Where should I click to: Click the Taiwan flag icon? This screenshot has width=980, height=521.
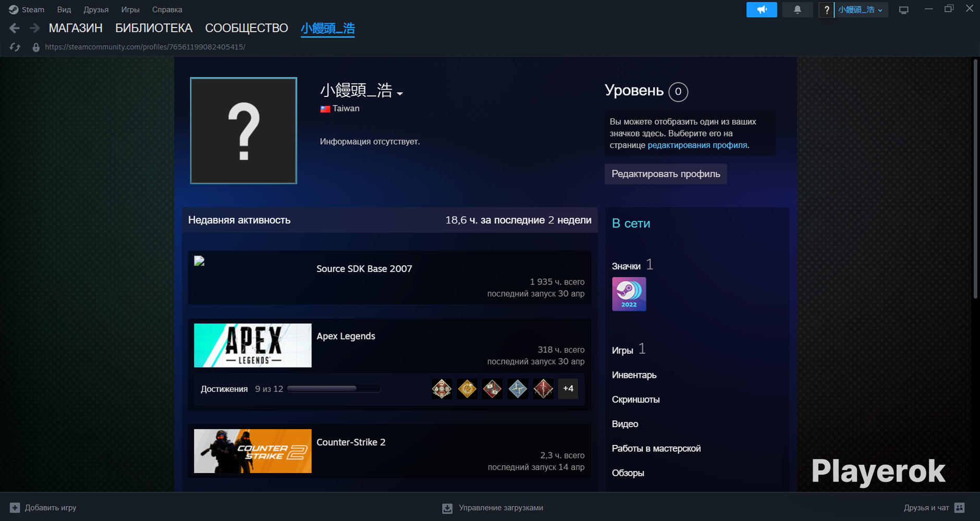point(325,109)
